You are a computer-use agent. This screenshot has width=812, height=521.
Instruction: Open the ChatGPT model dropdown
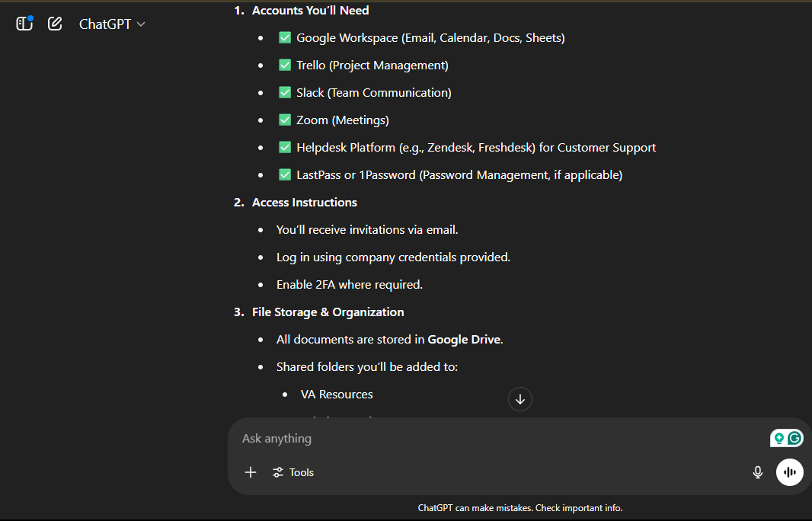tap(112, 24)
